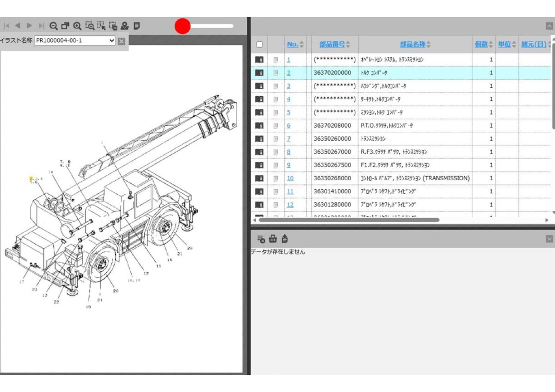
Task: Open info book icon for part 36350268000
Action: [259, 178]
